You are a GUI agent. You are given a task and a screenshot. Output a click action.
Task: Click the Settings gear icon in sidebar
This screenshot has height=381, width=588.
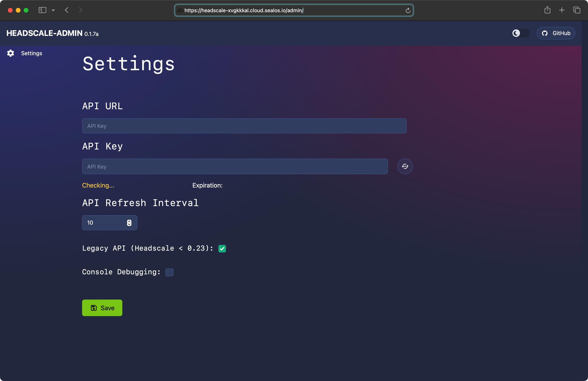pos(10,53)
